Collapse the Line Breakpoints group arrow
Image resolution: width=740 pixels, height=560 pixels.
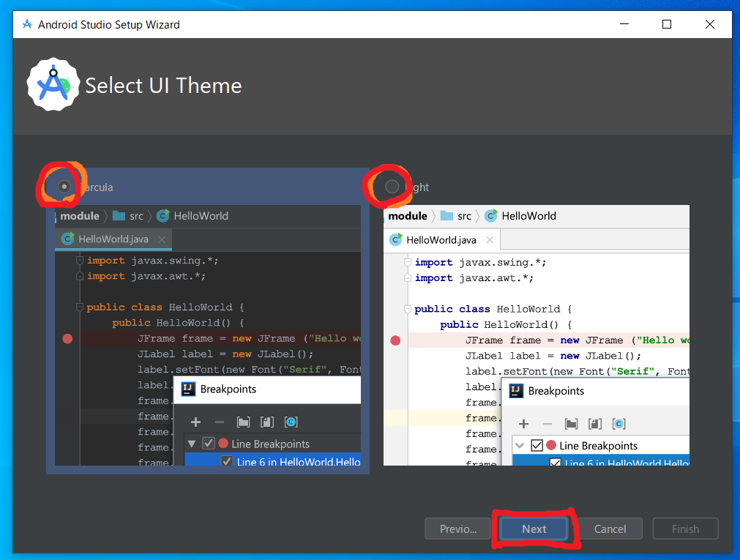[192, 444]
